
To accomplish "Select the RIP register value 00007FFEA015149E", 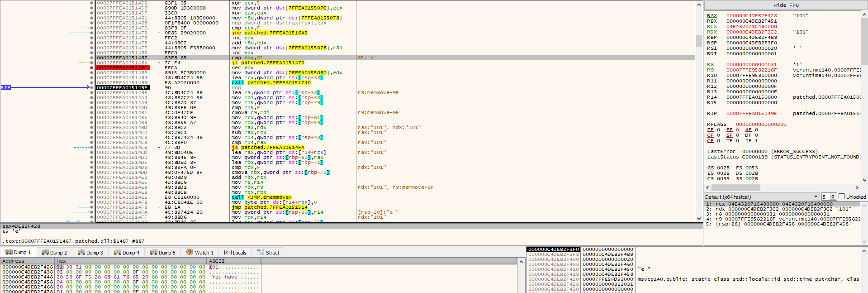I will click(x=752, y=114).
